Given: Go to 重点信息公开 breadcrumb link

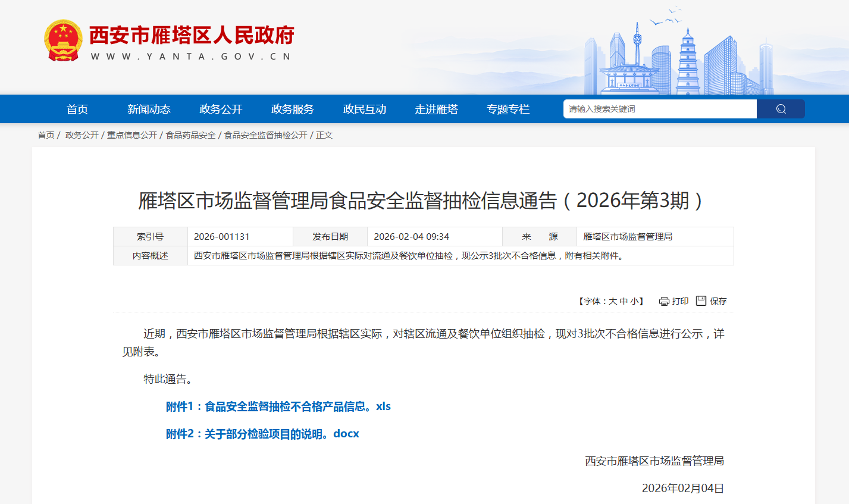Looking at the screenshot, I should [132, 135].
